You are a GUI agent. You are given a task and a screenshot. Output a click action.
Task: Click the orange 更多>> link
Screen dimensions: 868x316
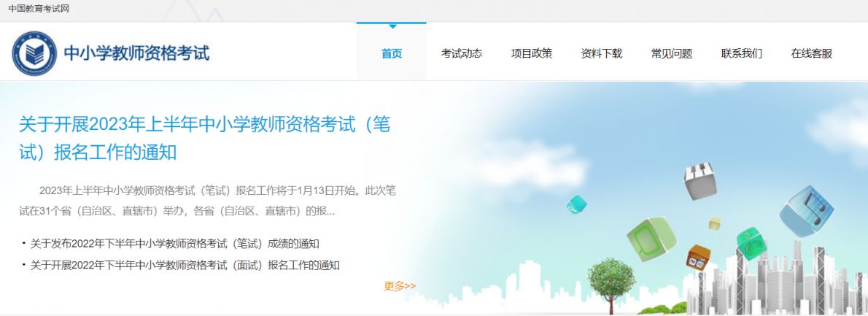tap(400, 286)
